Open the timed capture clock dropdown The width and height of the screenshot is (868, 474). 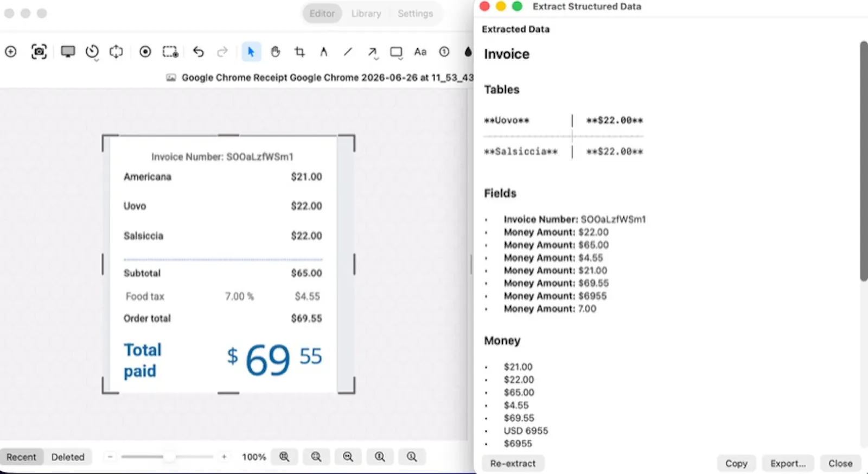point(92,52)
